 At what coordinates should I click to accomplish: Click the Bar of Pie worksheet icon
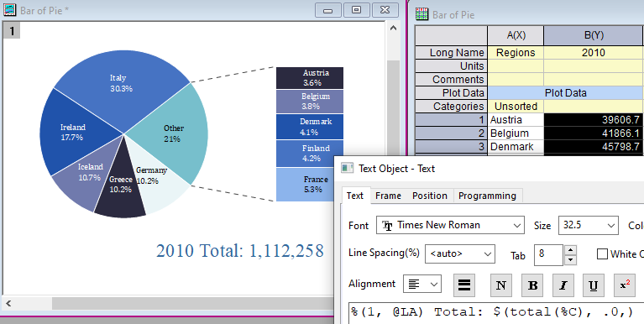421,14
